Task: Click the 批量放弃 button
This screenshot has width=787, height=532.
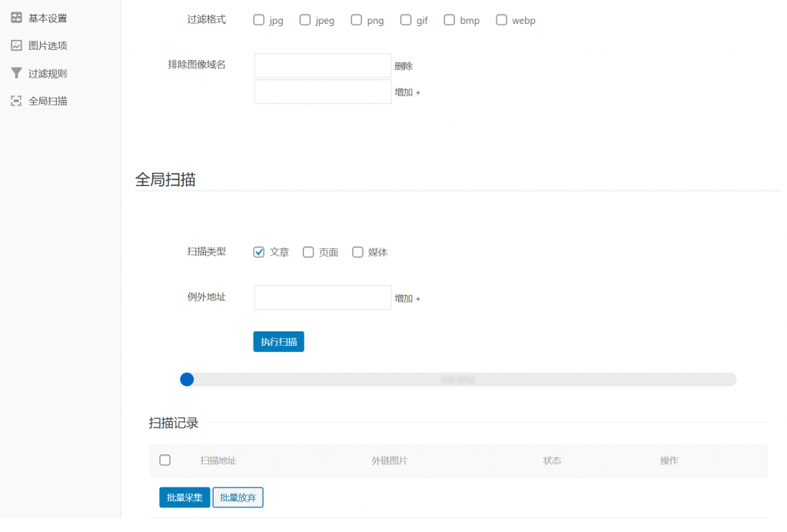Action: [x=237, y=497]
